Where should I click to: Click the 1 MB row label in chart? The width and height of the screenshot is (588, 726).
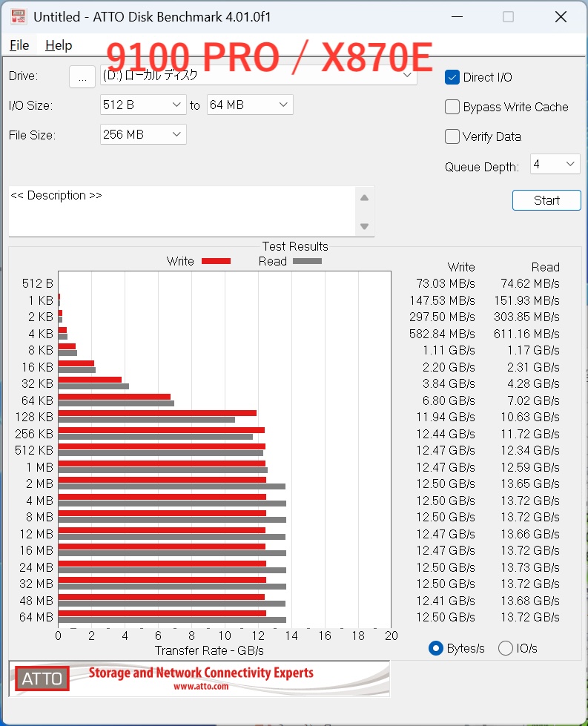pyautogui.click(x=40, y=467)
